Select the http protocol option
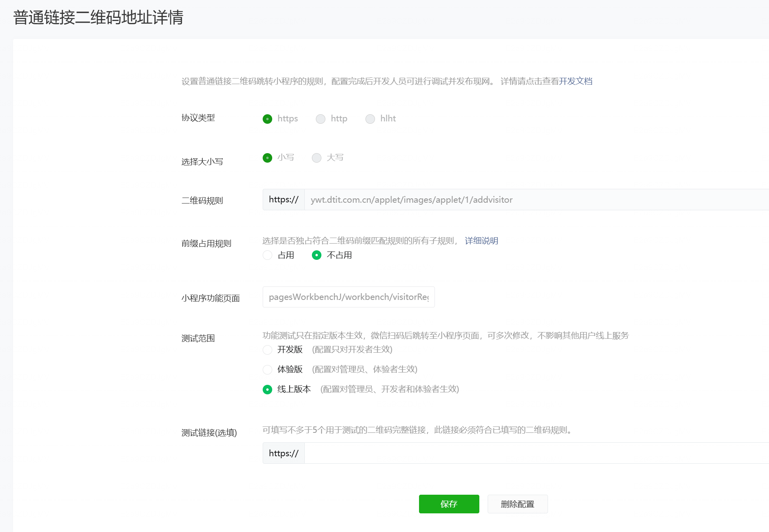The height and width of the screenshot is (532, 769). pos(321,119)
